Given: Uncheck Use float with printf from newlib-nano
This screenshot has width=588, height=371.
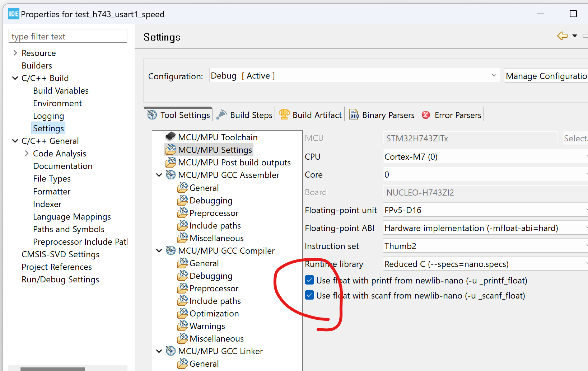Looking at the screenshot, I should [309, 280].
